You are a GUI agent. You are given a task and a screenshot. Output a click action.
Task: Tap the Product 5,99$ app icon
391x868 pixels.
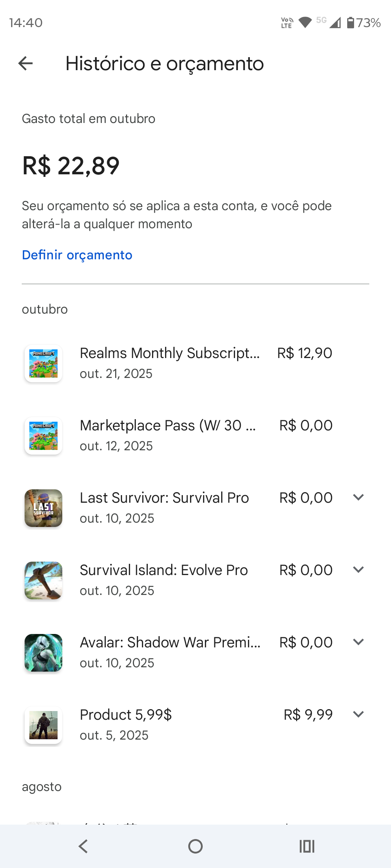[43, 725]
